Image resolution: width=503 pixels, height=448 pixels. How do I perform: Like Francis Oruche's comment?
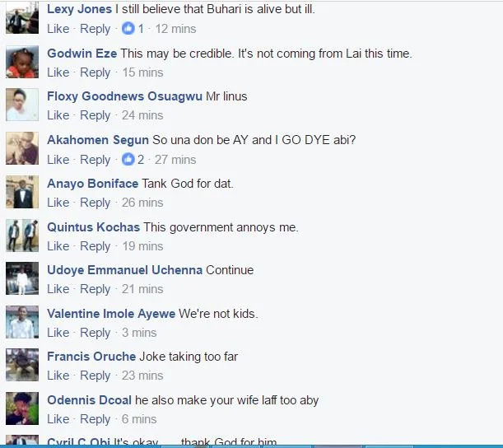[x=58, y=376]
